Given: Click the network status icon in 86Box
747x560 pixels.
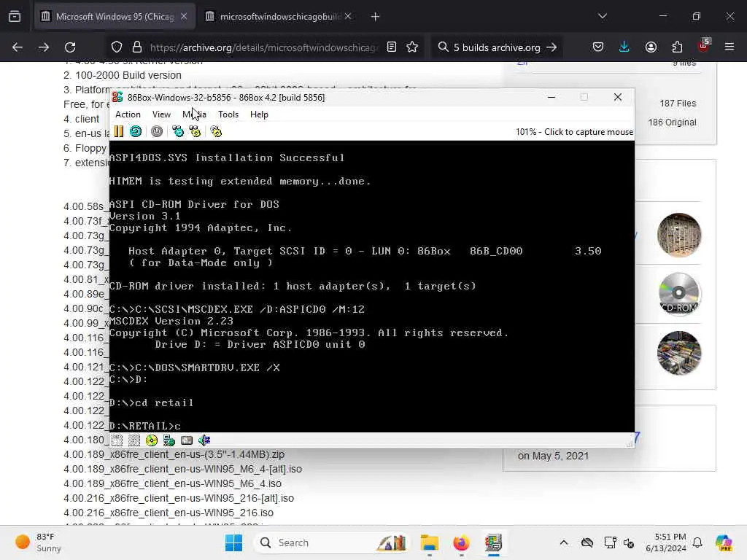Looking at the screenshot, I should pos(169,440).
